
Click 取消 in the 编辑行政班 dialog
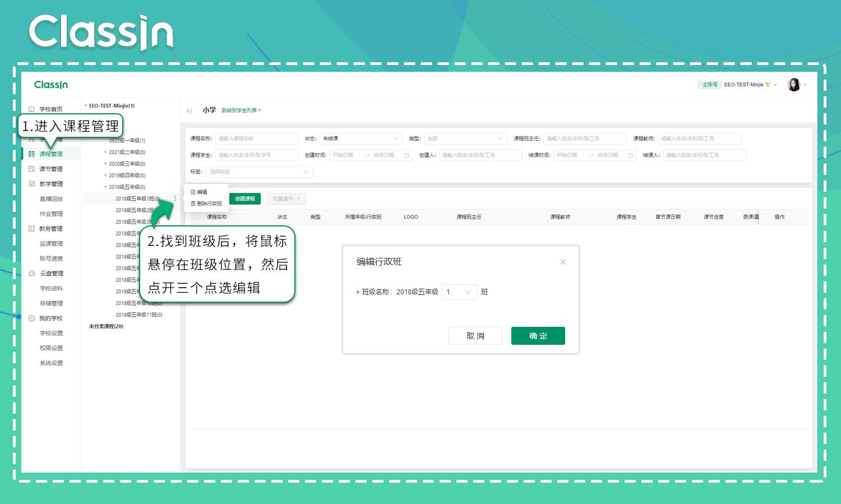475,336
